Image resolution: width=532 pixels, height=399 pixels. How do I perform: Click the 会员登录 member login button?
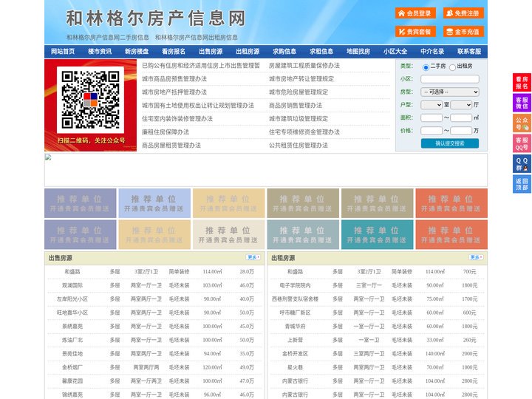click(415, 13)
